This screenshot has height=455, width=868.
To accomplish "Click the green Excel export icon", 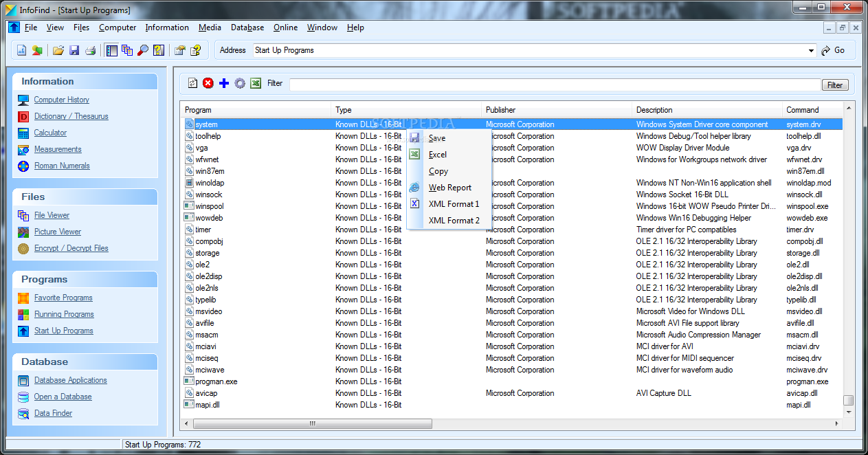I will (256, 83).
